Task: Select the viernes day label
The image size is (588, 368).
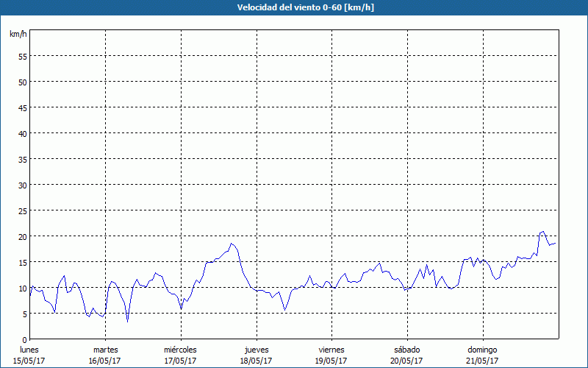Action: (331, 350)
